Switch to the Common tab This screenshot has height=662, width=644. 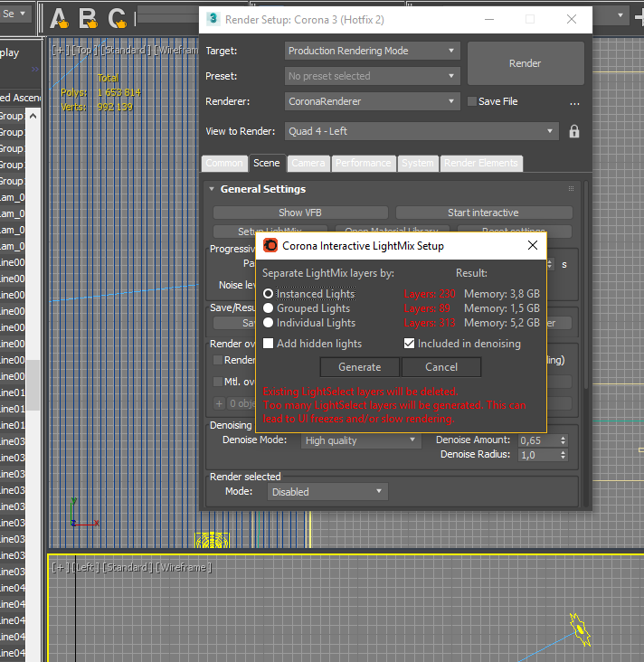[224, 164]
